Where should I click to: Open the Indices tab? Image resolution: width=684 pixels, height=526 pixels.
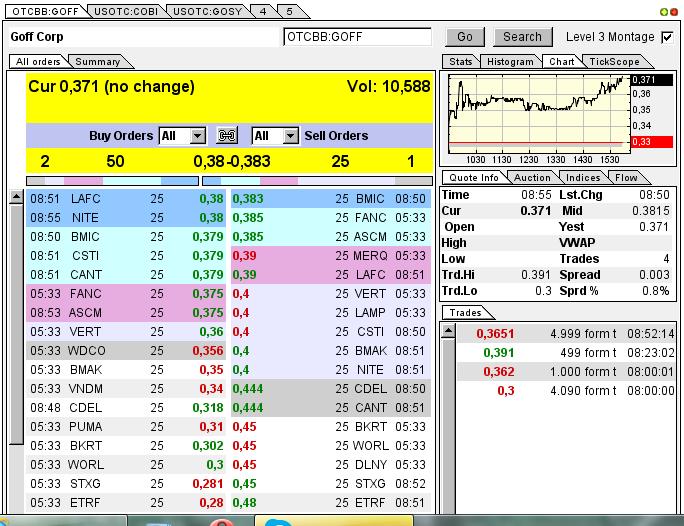(583, 178)
